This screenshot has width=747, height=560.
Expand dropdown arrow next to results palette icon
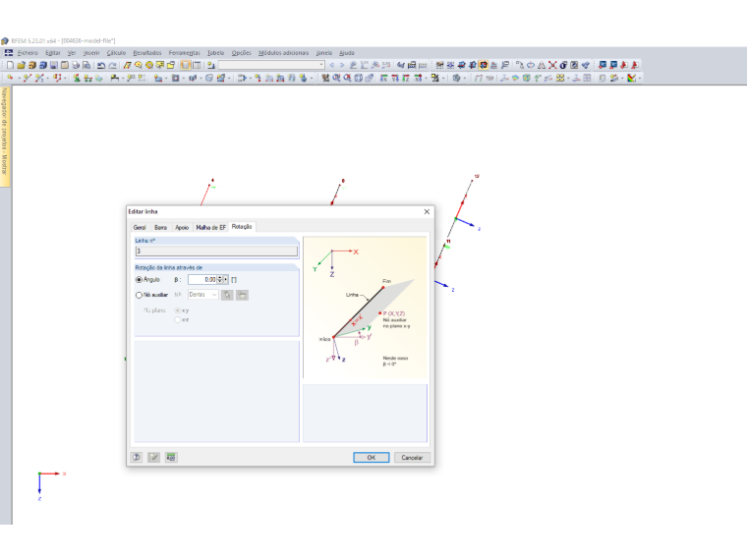[640, 78]
